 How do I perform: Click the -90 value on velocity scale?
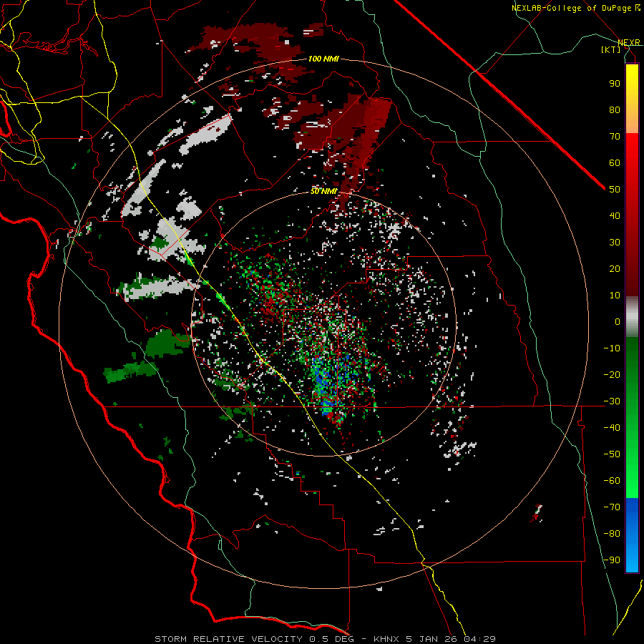click(x=612, y=560)
